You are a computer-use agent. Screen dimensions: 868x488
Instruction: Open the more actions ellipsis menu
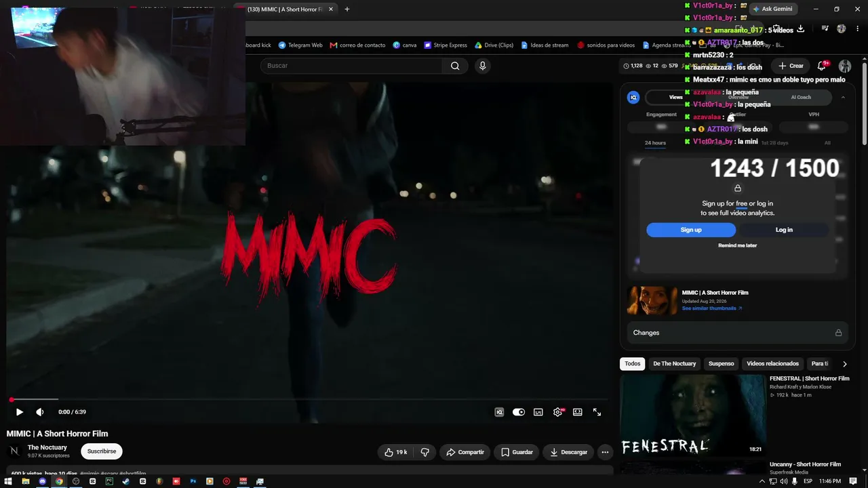[605, 452]
